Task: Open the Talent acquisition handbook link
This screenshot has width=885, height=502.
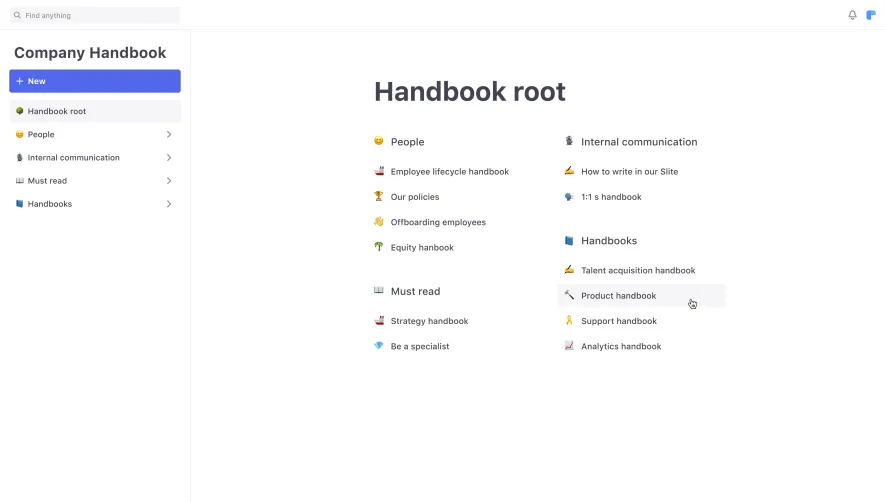Action: (x=638, y=270)
